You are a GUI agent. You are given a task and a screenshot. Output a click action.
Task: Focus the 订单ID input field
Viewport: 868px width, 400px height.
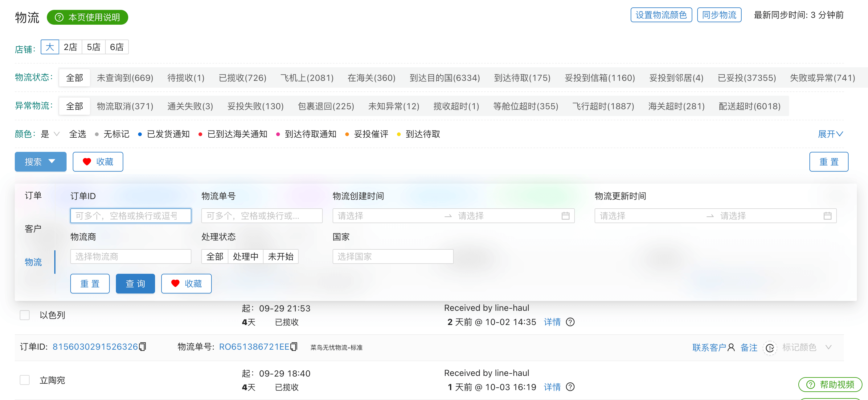tap(130, 216)
